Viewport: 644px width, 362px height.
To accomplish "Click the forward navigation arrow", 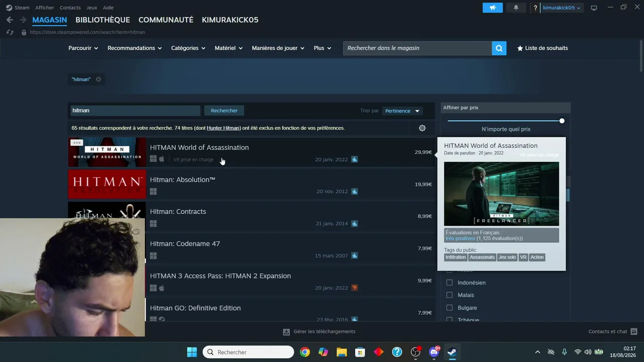I will [x=23, y=20].
